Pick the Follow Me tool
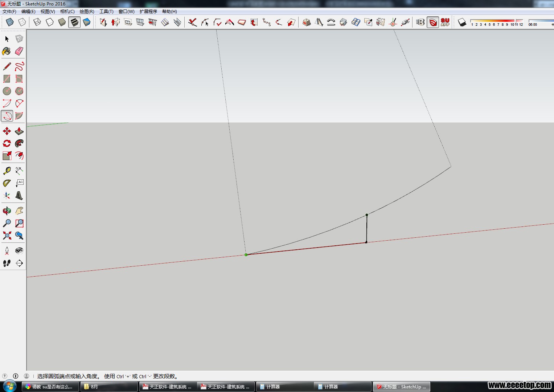The image size is (554, 392). [x=19, y=143]
